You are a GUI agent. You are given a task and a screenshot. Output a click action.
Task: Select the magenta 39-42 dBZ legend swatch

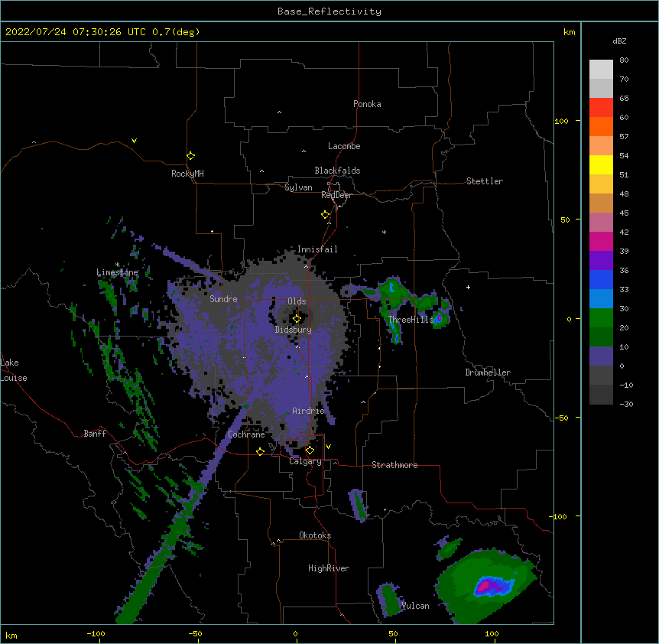[601, 241]
